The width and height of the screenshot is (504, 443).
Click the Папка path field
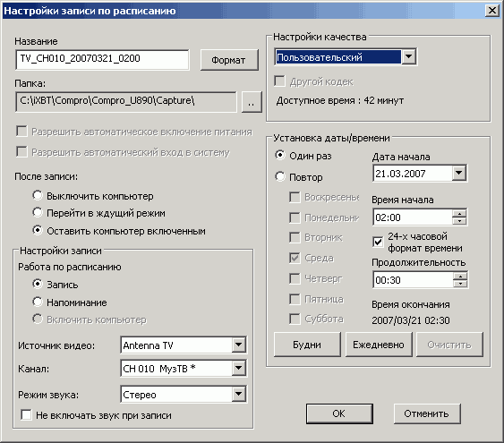click(125, 102)
